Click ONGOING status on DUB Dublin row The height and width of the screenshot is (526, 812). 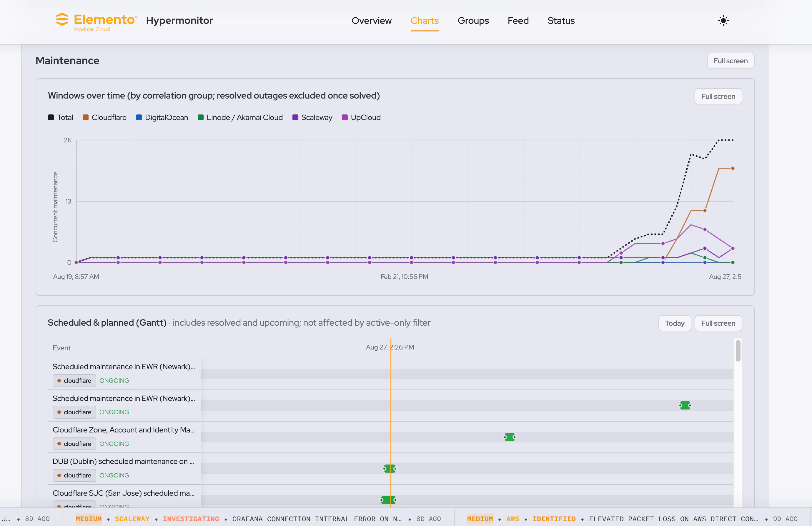114,475
